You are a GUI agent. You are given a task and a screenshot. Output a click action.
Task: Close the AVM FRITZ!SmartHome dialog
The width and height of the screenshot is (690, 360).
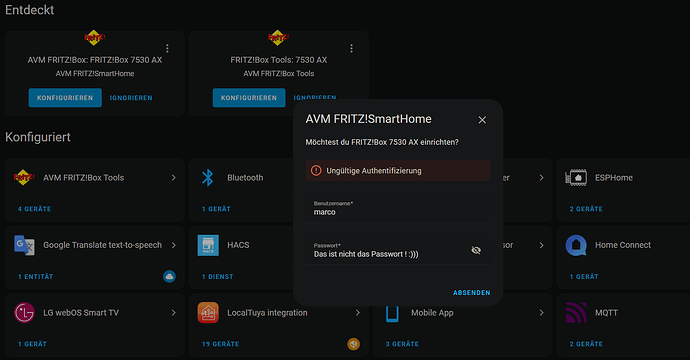point(482,120)
